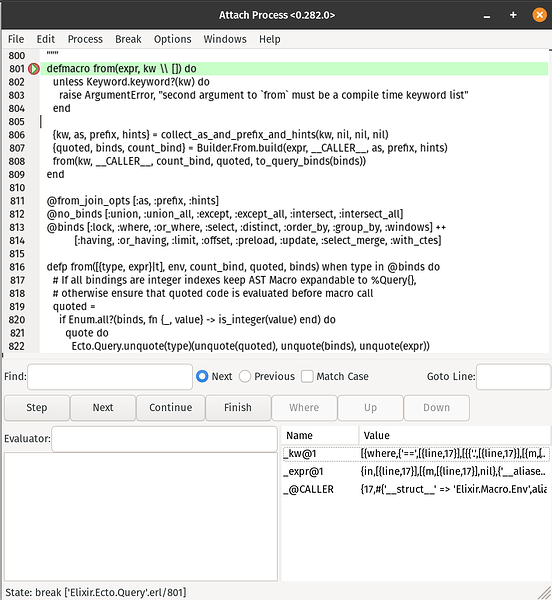This screenshot has width=552, height=600.
Task: Open the Options menu
Action: tap(172, 39)
